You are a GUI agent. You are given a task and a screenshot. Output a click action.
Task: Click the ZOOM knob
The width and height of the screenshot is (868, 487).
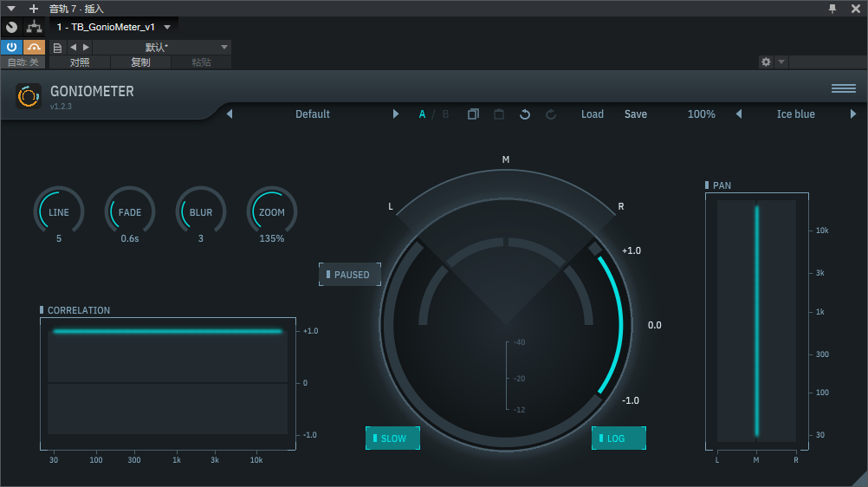tap(272, 212)
